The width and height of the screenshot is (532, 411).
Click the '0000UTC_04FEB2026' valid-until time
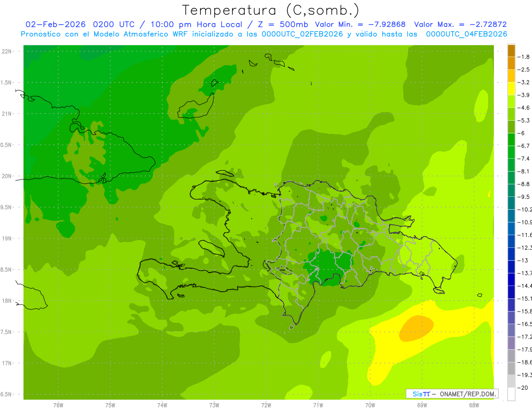click(x=467, y=34)
